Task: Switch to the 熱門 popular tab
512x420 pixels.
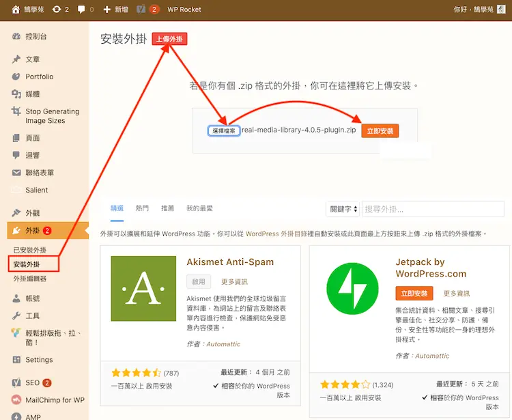Action: coord(142,208)
